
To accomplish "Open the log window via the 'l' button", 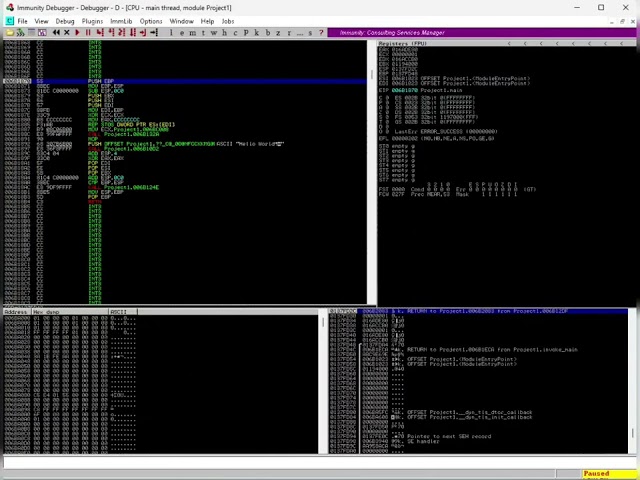I will (171, 33).
